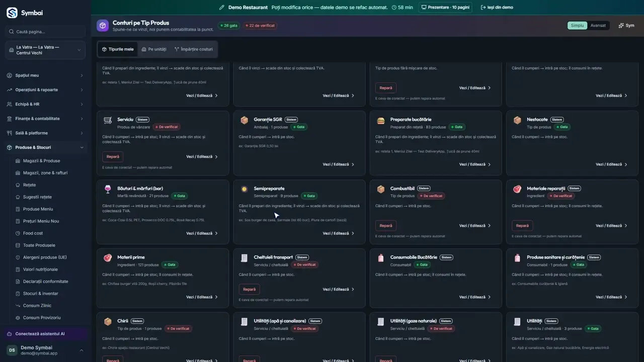Click the pencil icon beside Demo Restaurant
This screenshot has height=362, width=644.
222,8
